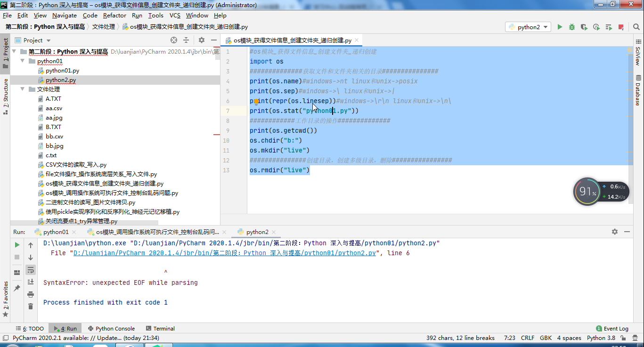Close the editor tab os模块_获得文件信息

tap(357, 40)
